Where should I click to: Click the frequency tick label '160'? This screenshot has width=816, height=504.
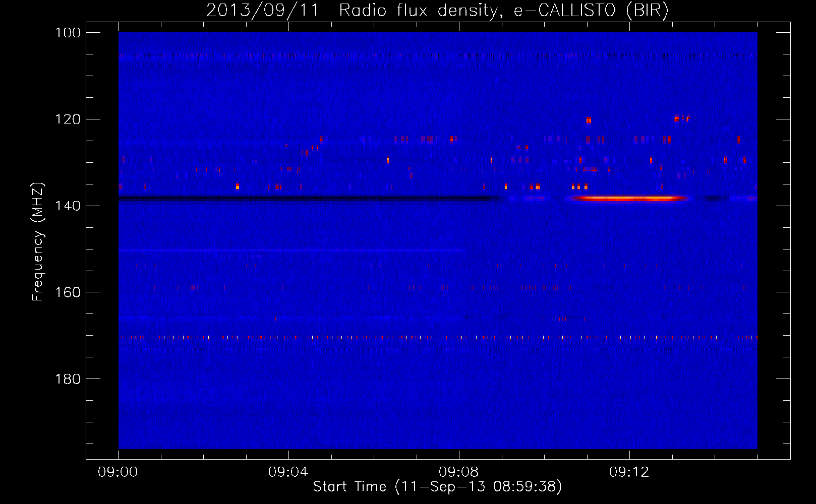click(68, 292)
